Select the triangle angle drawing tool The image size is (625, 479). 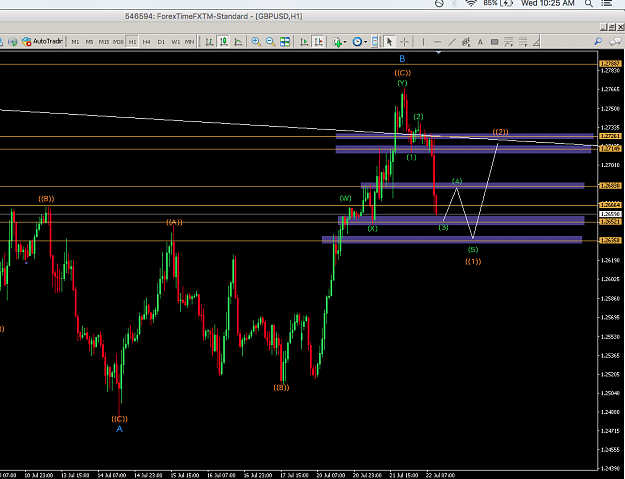coord(537,41)
